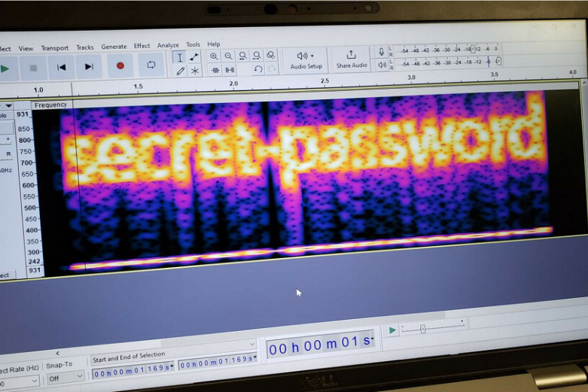Open the track dropdown menu triangle
The width and height of the screenshot is (588, 392).
pyautogui.click(x=8, y=105)
